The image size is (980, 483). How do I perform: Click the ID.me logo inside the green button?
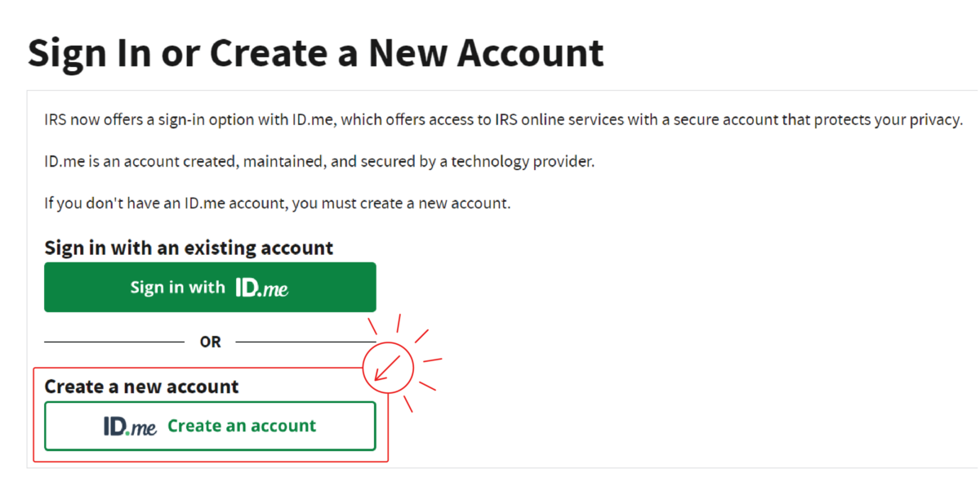tap(261, 287)
